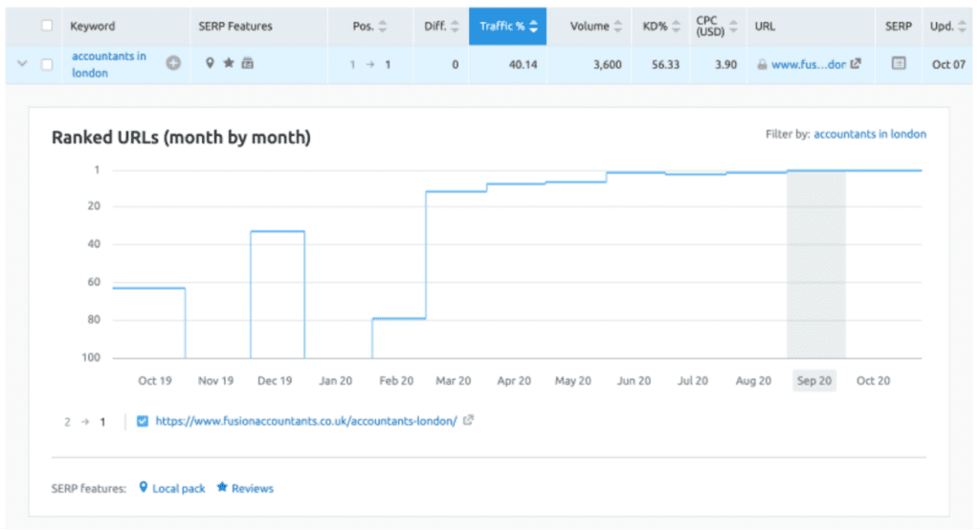
Task: Click the SERP Features column header
Action: (235, 26)
